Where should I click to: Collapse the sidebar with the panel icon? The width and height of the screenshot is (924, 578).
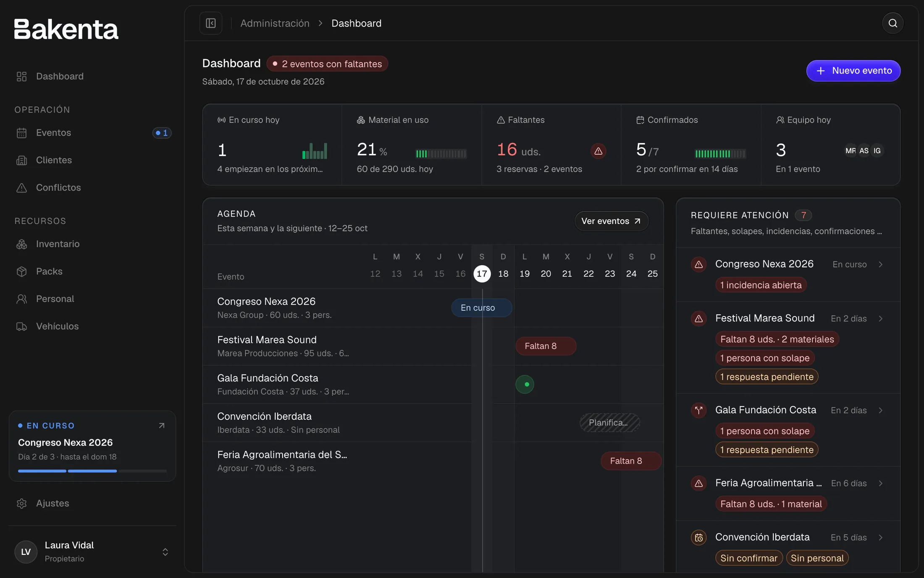211,23
